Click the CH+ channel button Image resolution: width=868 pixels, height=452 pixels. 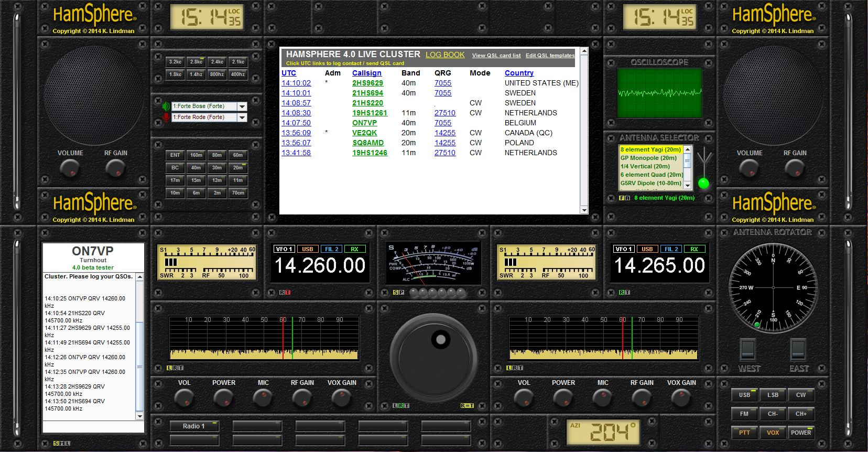(801, 414)
